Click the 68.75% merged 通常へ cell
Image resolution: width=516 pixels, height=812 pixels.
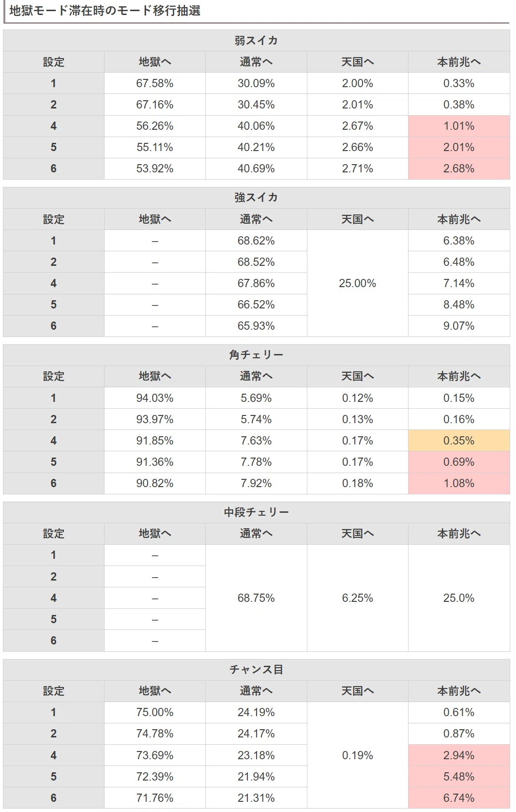tap(256, 598)
